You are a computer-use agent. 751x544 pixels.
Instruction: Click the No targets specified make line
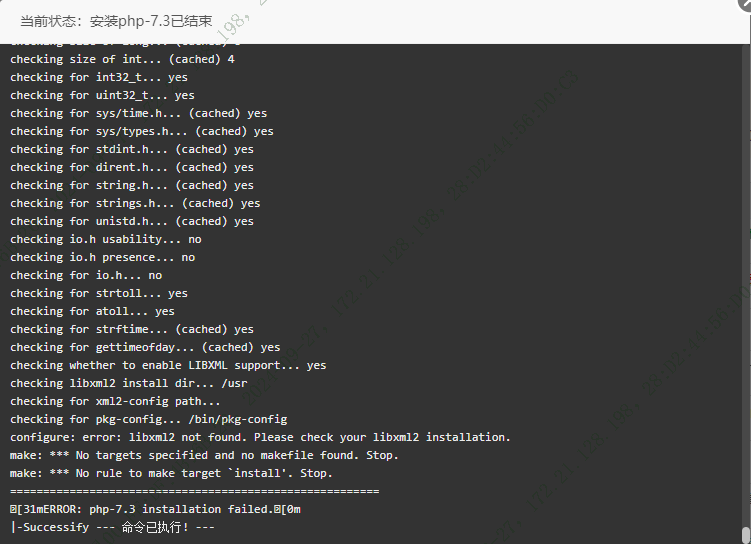click(x=204, y=455)
